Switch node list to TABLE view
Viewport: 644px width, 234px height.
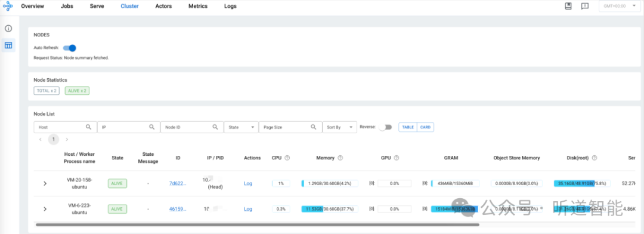coord(408,127)
